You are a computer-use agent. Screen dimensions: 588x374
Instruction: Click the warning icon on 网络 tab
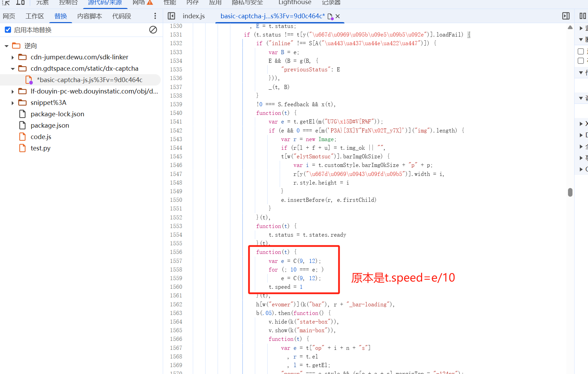tap(150, 2)
